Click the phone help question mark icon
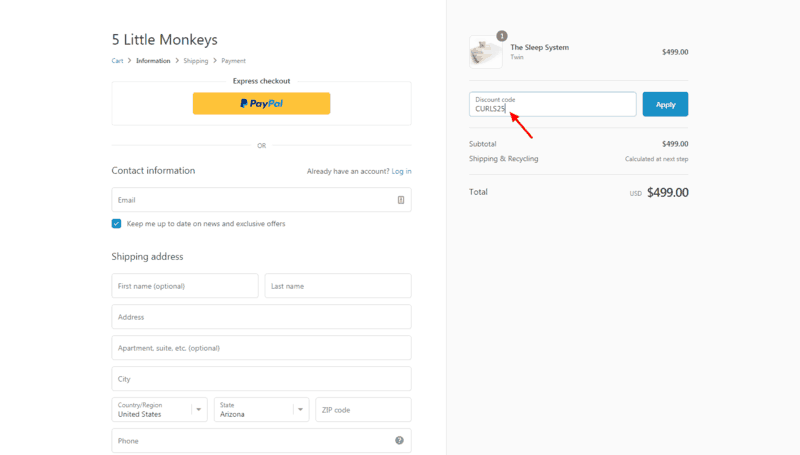Viewport: 800px width, 455px height. (x=399, y=440)
